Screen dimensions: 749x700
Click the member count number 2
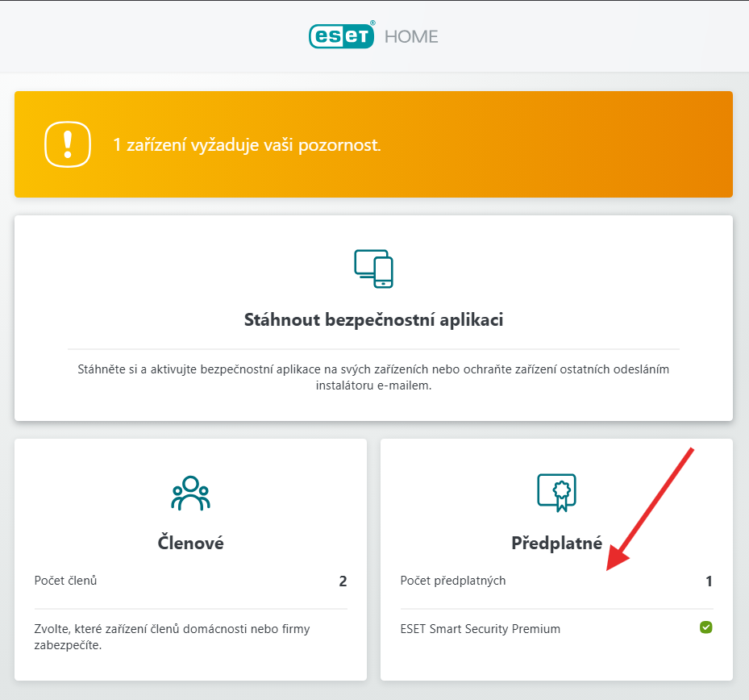coord(343,581)
